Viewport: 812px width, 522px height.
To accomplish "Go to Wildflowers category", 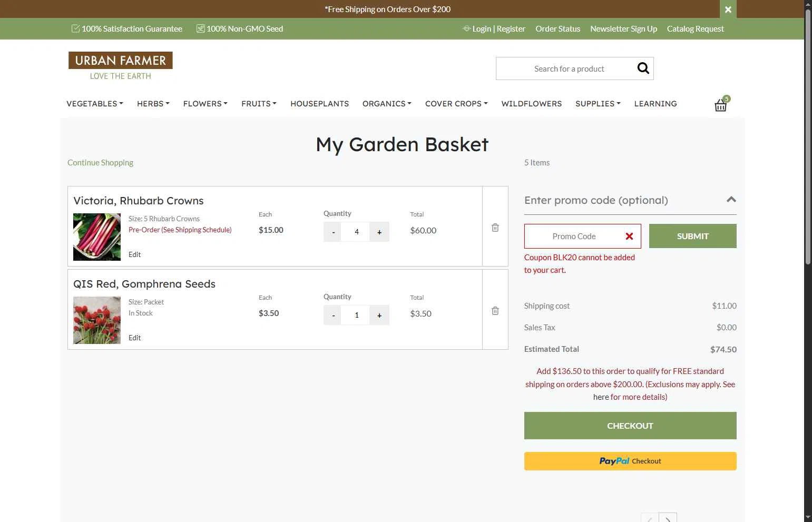I will click(x=531, y=104).
